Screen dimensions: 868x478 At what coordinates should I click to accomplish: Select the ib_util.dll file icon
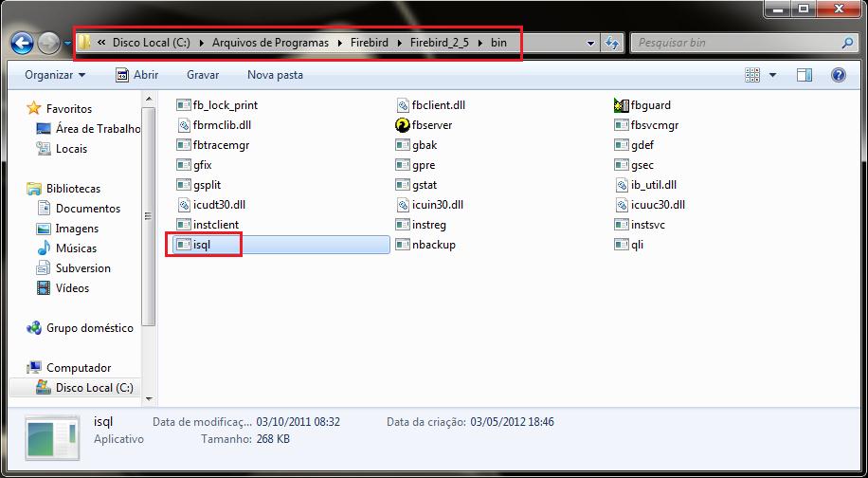[x=621, y=185]
